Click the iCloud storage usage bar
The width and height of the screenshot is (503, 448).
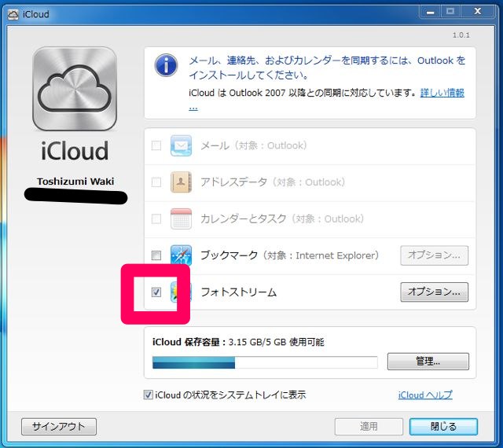tap(265, 362)
